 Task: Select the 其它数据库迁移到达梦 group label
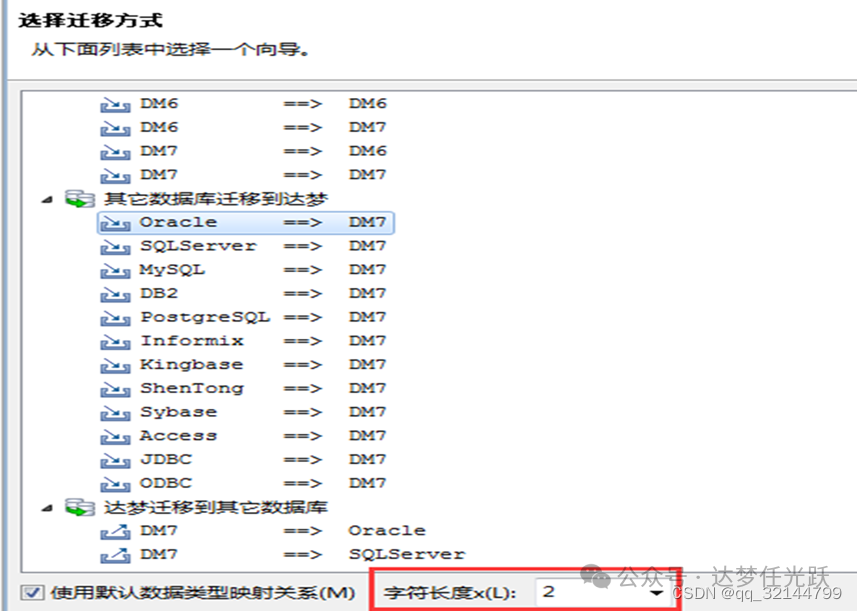tap(216, 199)
